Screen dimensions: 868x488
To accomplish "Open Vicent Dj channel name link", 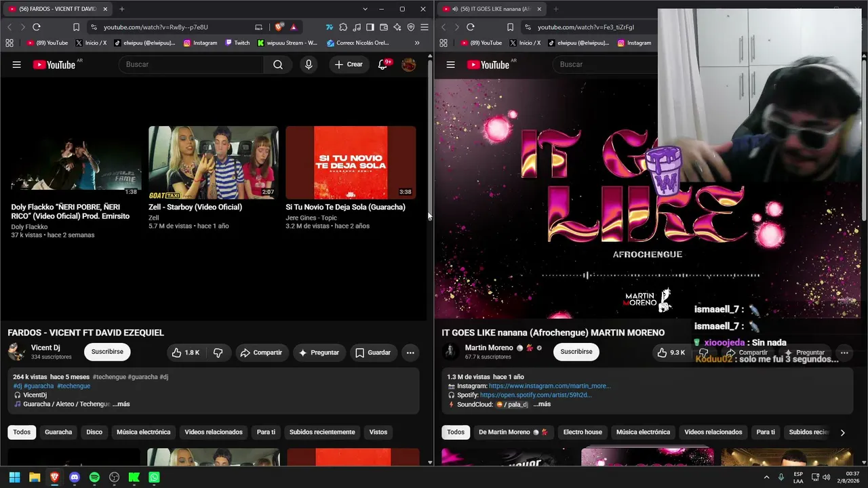I will (45, 348).
